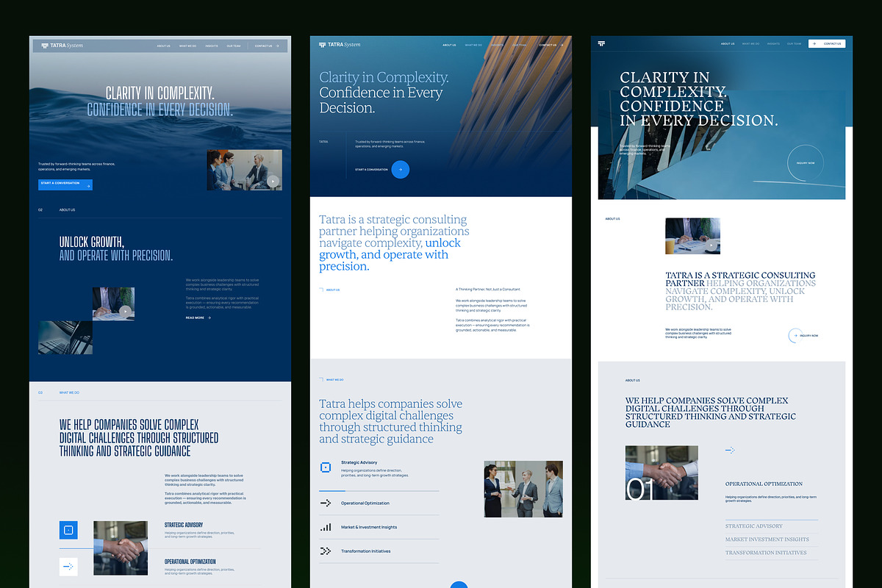Open About Us in left mockup navigation

163,46
